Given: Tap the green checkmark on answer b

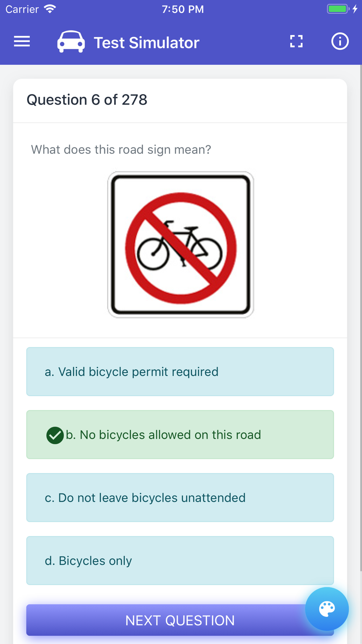Looking at the screenshot, I should coord(55,435).
